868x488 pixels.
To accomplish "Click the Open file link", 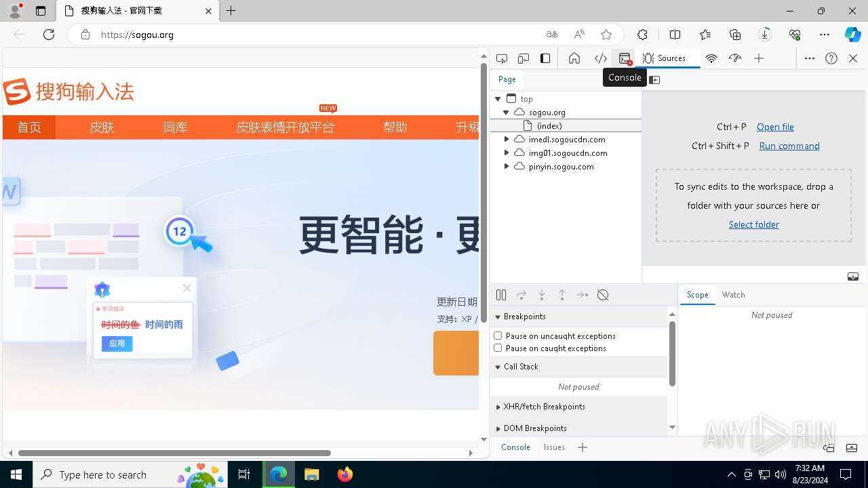I will coord(775,127).
